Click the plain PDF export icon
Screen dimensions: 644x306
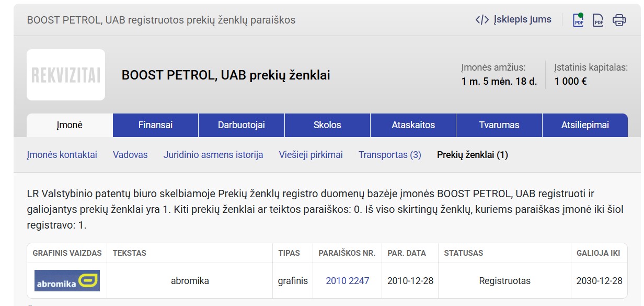coord(598,20)
